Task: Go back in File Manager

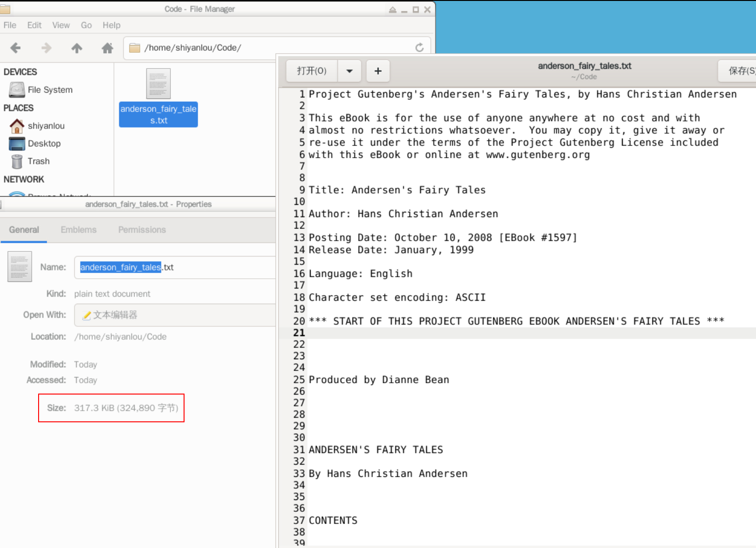Action: [x=16, y=48]
